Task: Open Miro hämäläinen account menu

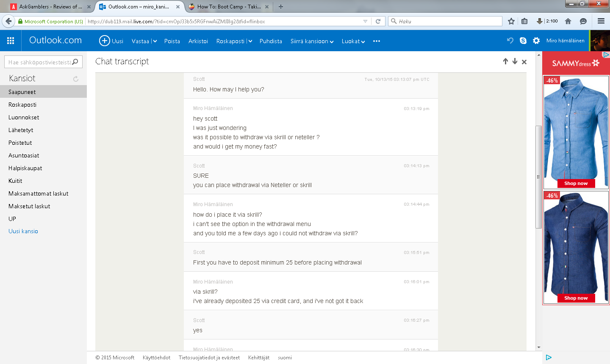Action: tap(565, 41)
